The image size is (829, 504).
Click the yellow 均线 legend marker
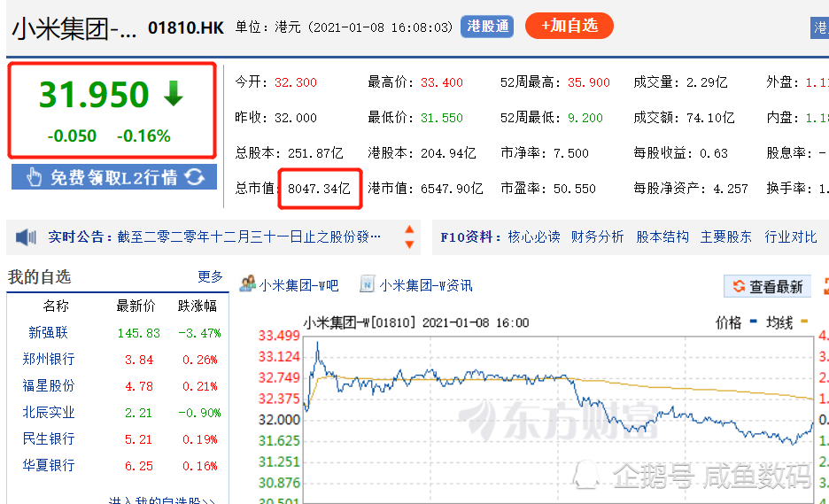pos(804,321)
